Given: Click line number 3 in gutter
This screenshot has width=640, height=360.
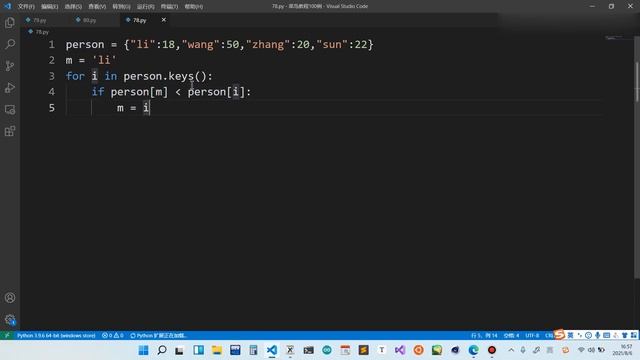Looking at the screenshot, I should click(51, 76).
